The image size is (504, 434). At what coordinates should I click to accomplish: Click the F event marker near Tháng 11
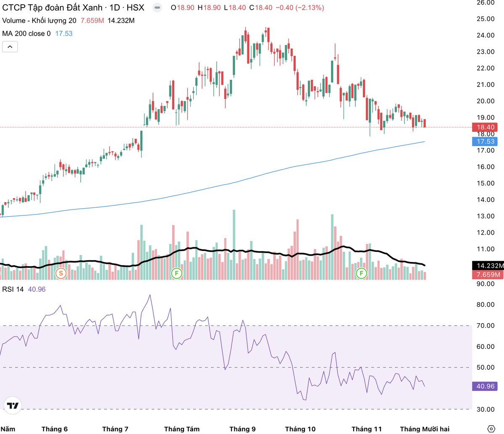click(x=361, y=274)
